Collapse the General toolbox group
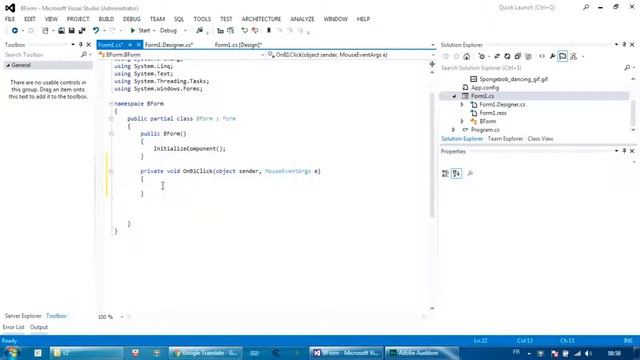Screen dimensions: 640x360 8,65
